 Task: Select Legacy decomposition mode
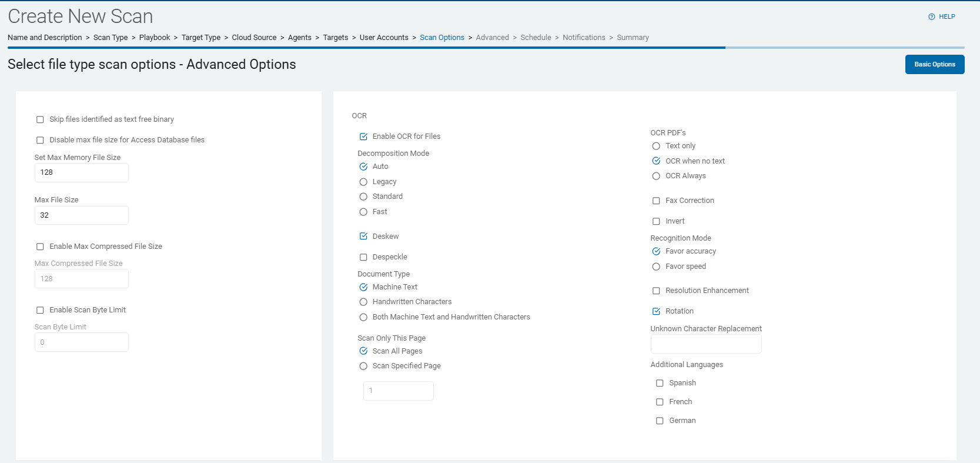(x=363, y=182)
